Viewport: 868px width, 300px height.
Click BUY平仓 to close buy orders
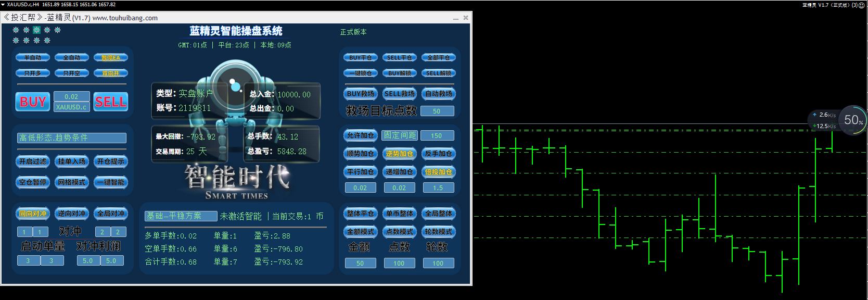pyautogui.click(x=361, y=58)
